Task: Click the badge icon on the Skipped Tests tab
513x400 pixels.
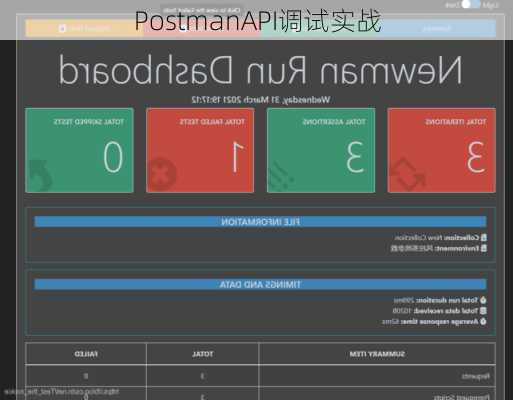Action: click(x=62, y=29)
